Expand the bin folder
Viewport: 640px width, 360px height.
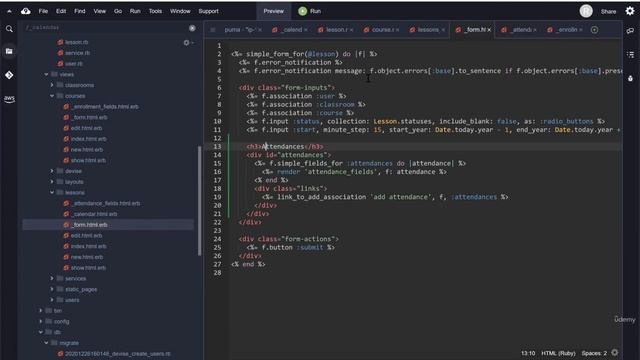pyautogui.click(x=40, y=311)
